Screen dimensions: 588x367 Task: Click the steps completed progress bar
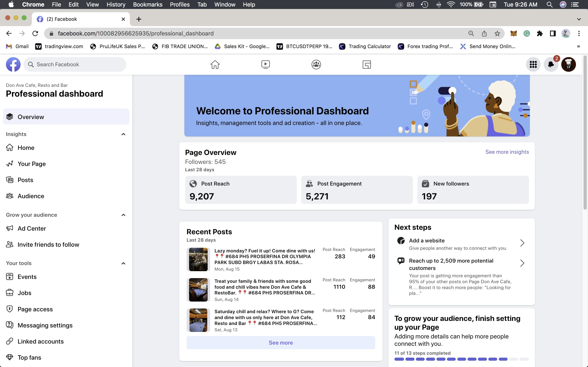coord(461,359)
